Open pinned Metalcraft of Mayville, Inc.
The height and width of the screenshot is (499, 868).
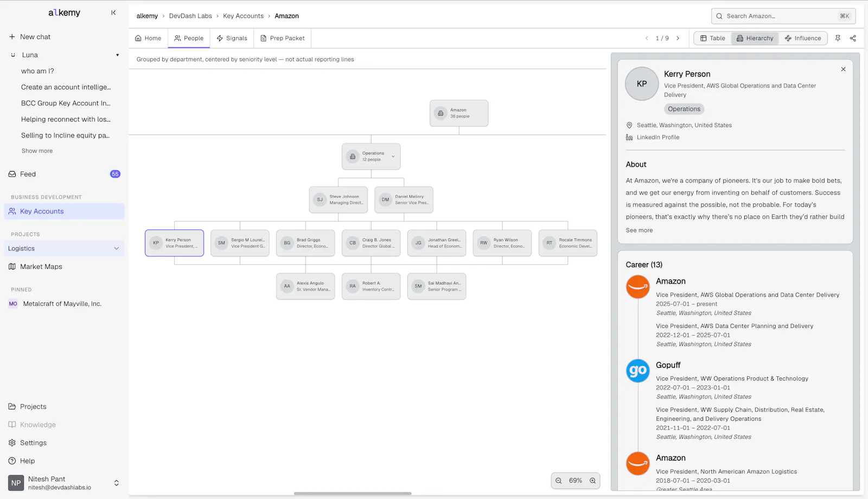pyautogui.click(x=62, y=304)
